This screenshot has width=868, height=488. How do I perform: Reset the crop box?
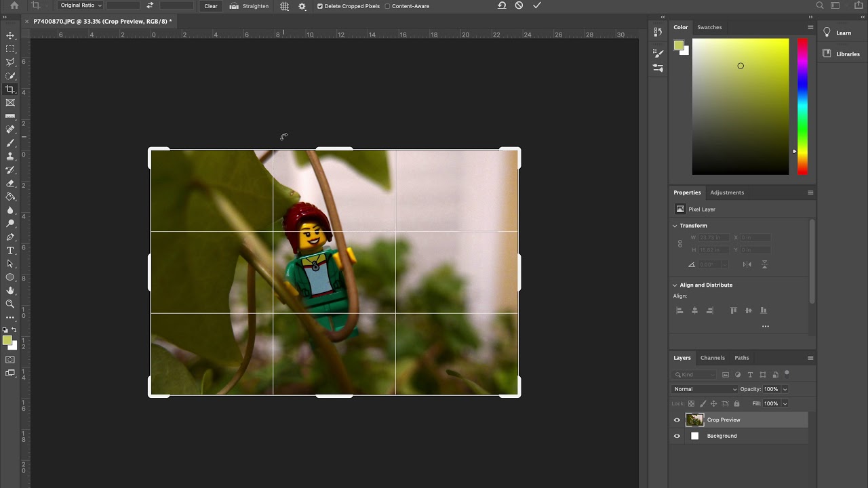(x=502, y=5)
